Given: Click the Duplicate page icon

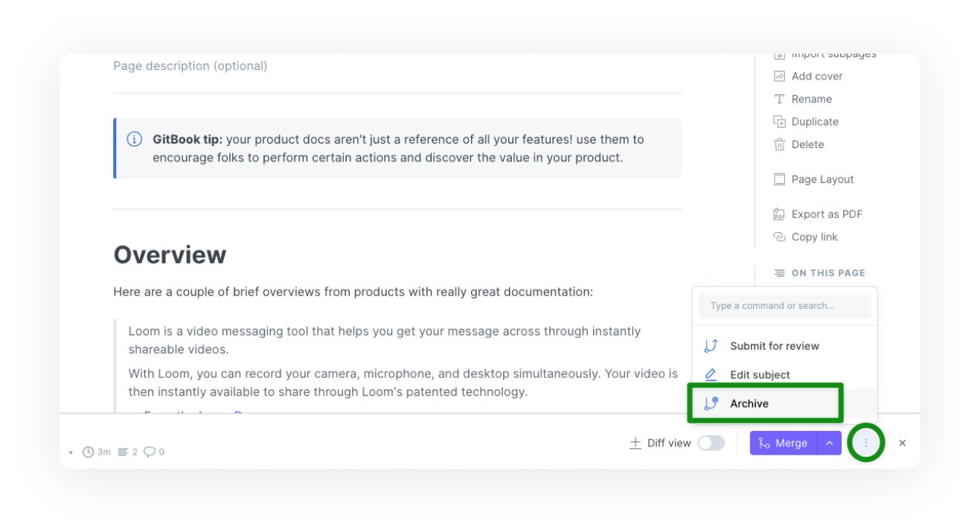Looking at the screenshot, I should pos(779,121).
